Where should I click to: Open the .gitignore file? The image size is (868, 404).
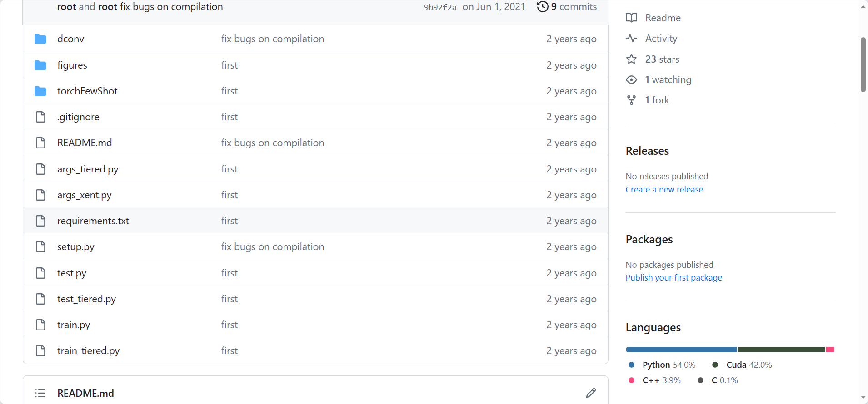tap(78, 117)
